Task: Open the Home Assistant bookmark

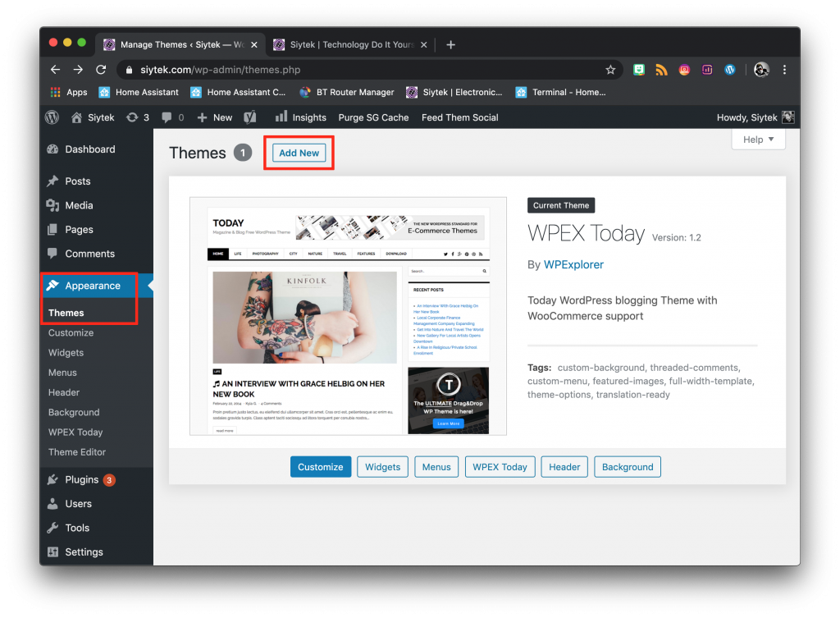Action: click(139, 92)
